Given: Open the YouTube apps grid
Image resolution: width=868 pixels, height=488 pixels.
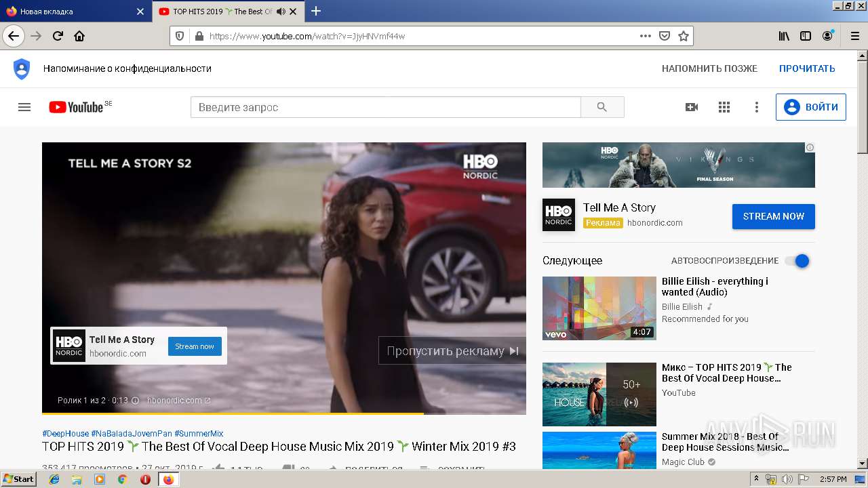Looking at the screenshot, I should tap(724, 107).
